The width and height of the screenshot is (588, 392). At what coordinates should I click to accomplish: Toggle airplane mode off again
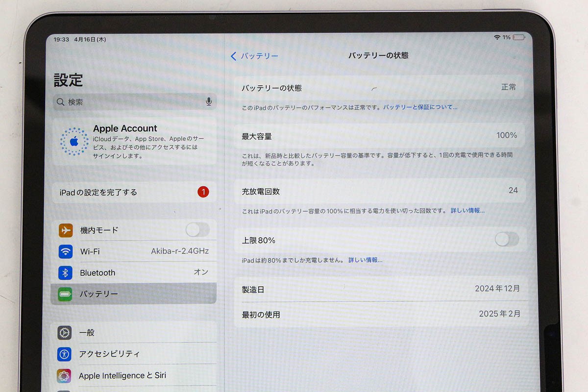[x=197, y=230]
